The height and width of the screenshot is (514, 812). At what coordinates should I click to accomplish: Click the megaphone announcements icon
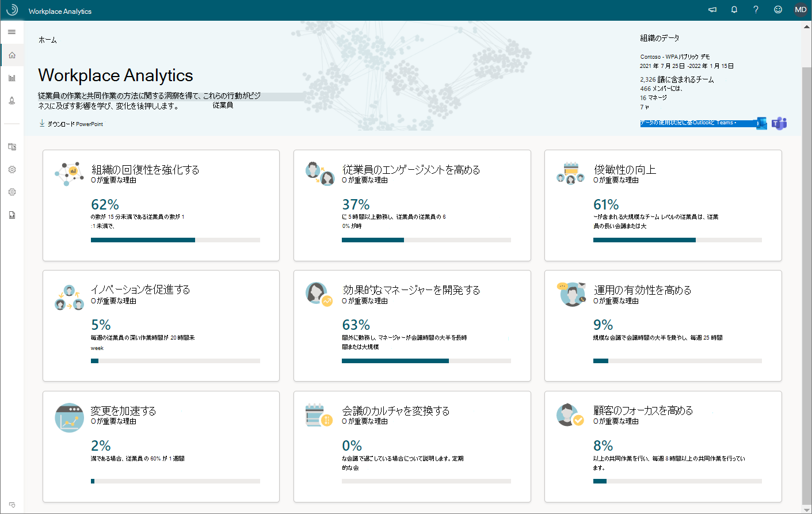click(712, 10)
